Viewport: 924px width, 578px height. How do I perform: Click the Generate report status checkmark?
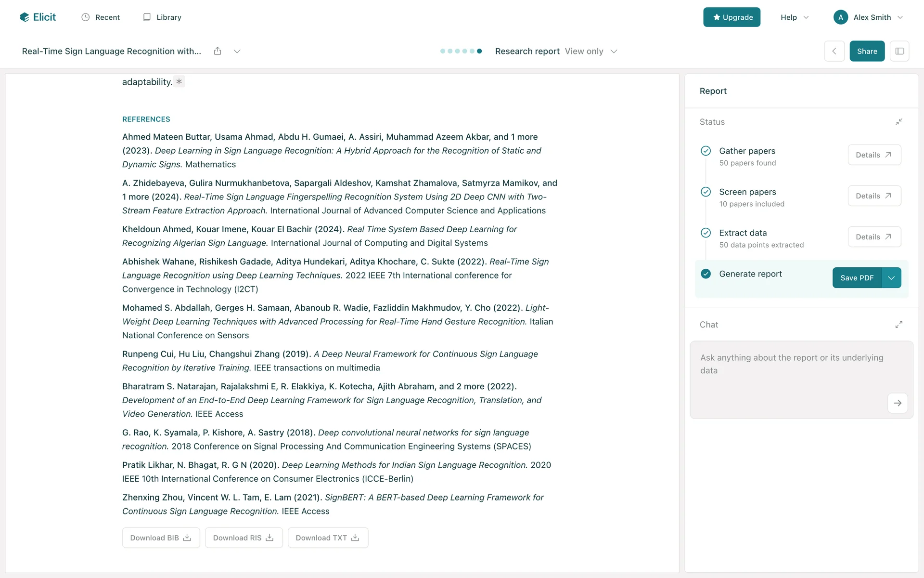pos(706,274)
